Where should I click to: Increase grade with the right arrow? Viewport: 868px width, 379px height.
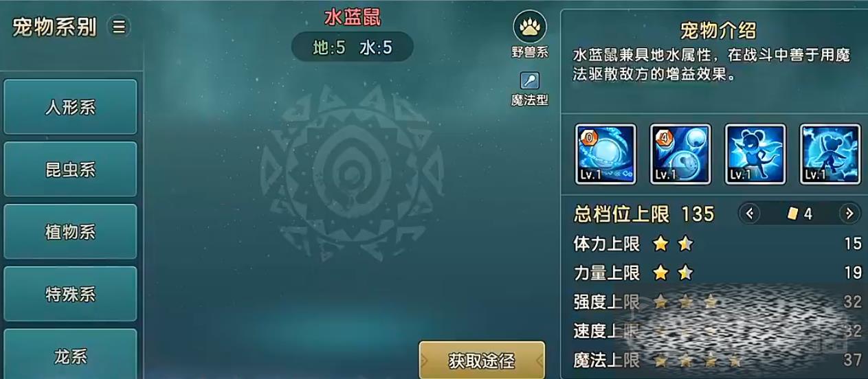(x=849, y=214)
